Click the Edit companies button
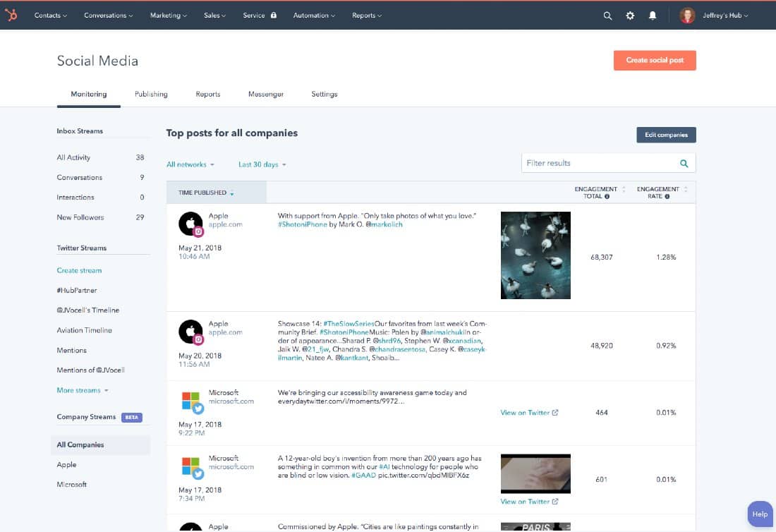Image resolution: width=776 pixels, height=532 pixels. [x=666, y=135]
